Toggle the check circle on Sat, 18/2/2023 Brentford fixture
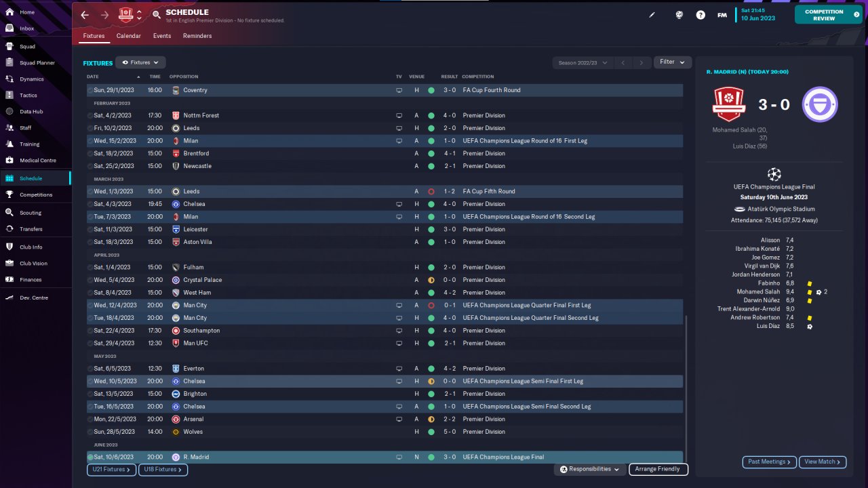The image size is (868, 488). (91, 153)
